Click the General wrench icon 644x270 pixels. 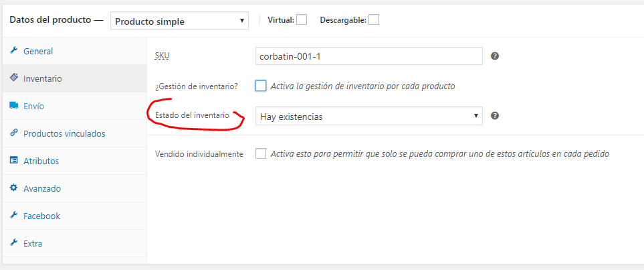click(13, 51)
